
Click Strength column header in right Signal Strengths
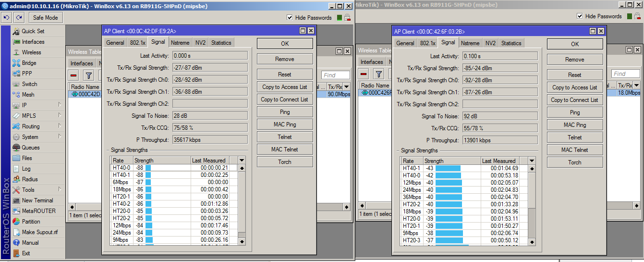[x=452, y=161]
